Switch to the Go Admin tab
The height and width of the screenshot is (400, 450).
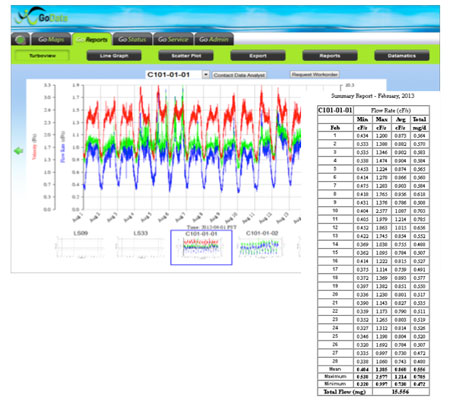pyautogui.click(x=214, y=39)
